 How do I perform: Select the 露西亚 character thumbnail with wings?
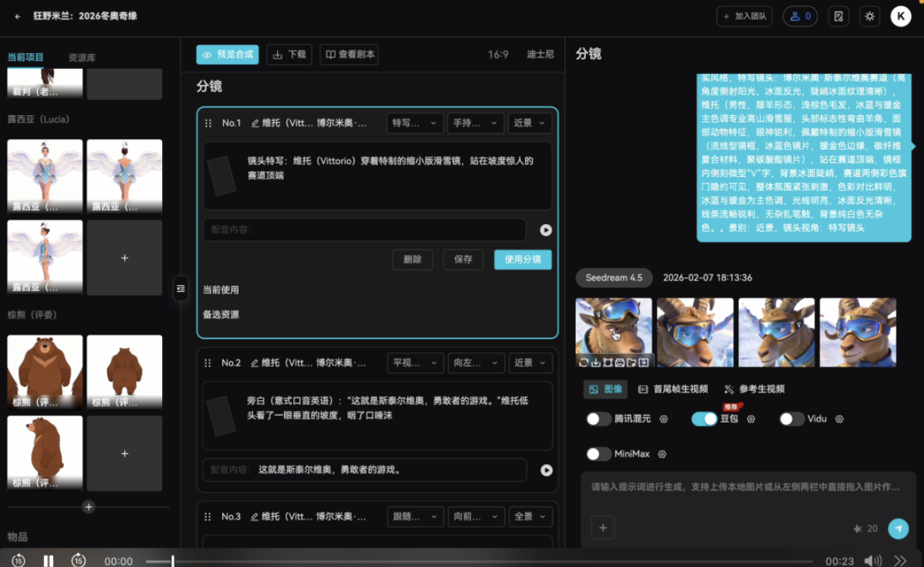point(44,175)
